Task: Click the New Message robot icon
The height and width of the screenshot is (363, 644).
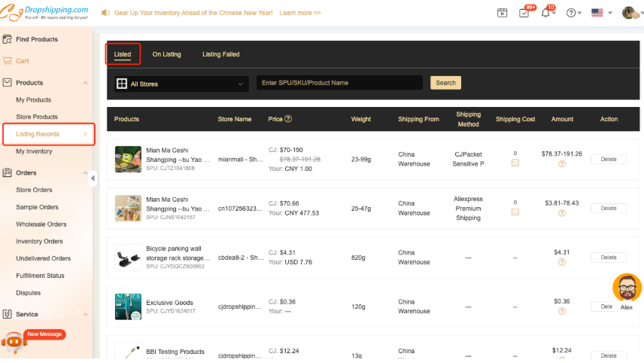Action: pos(14,341)
